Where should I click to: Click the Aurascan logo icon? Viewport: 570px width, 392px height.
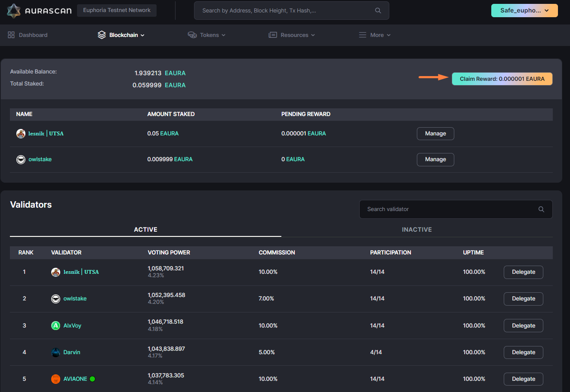click(14, 11)
